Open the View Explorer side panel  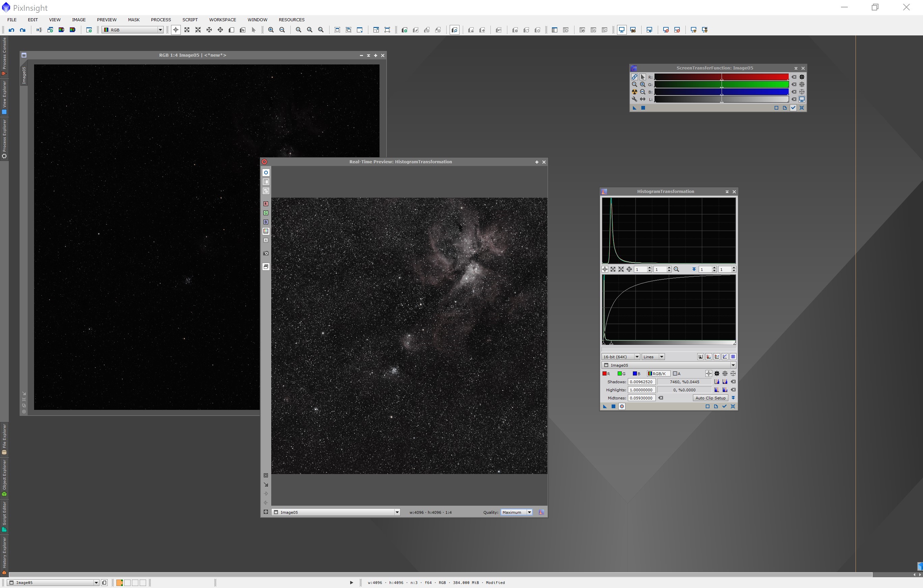point(4,97)
